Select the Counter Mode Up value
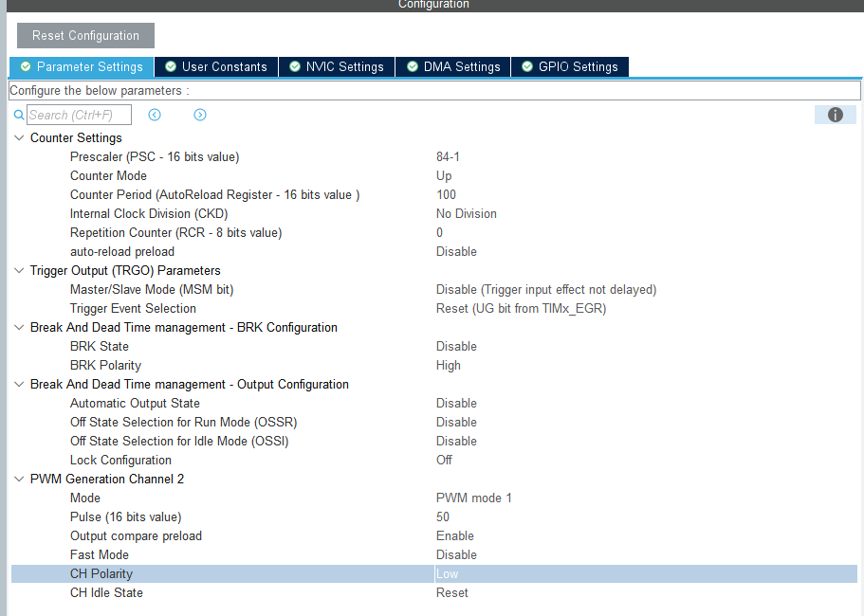 click(x=444, y=175)
